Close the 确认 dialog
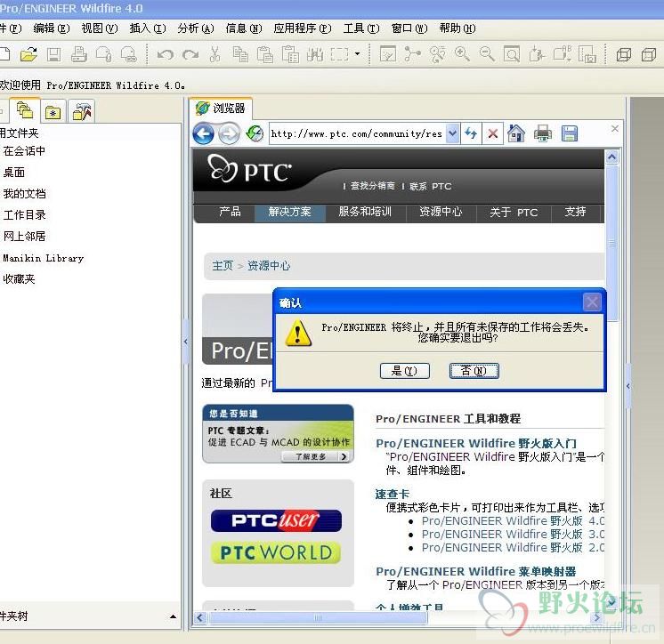This screenshot has width=664, height=644. 592,302
